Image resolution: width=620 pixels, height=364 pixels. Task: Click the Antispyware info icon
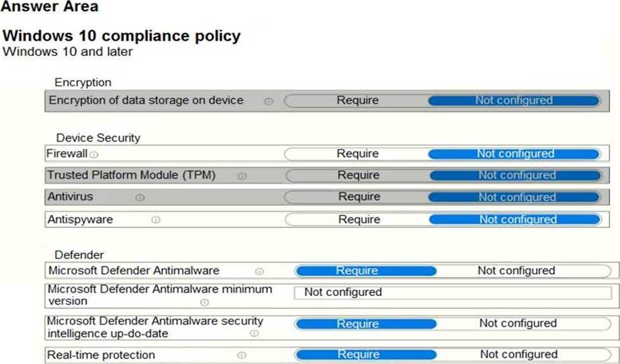pos(156,220)
